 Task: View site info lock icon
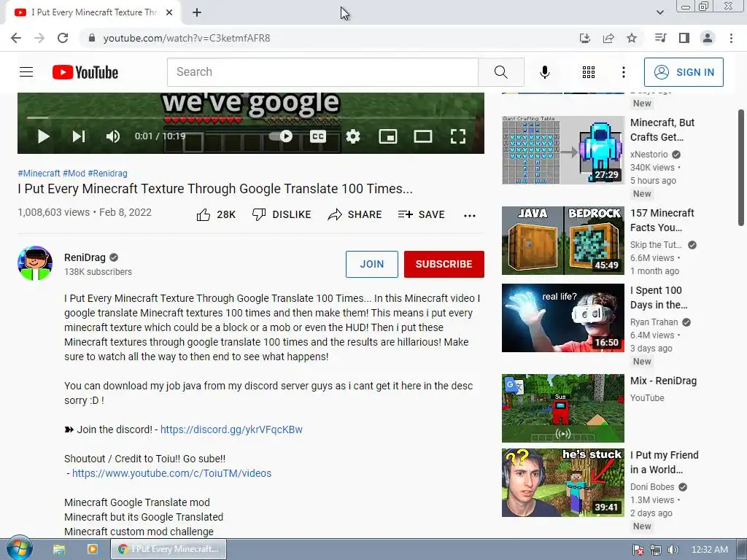[92, 38]
